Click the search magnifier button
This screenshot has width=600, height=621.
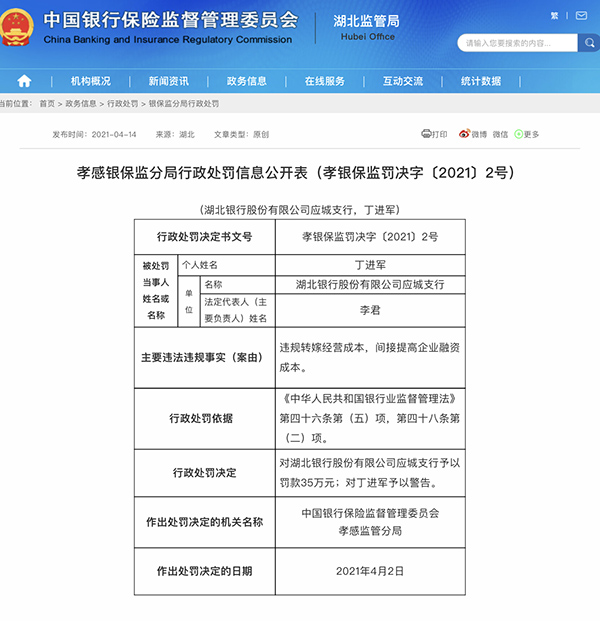589,44
